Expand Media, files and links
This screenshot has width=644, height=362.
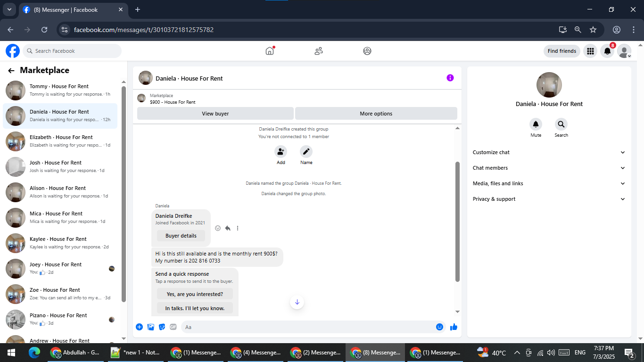(549, 183)
